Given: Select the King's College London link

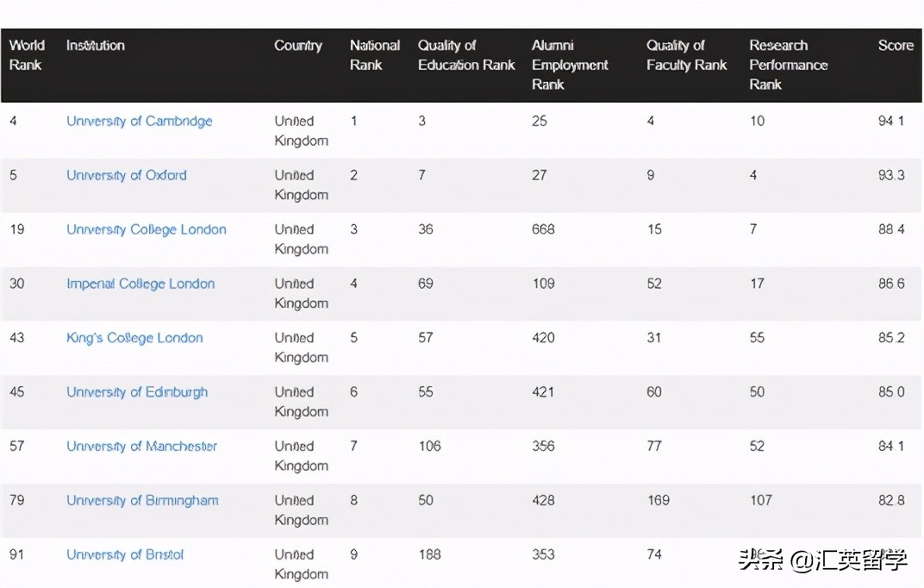Looking at the screenshot, I should point(134,339).
